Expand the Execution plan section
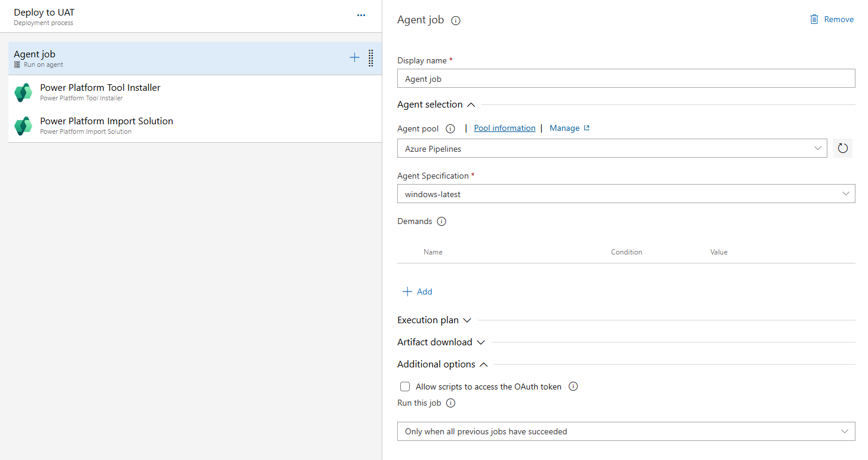The width and height of the screenshot is (868, 460). click(434, 320)
